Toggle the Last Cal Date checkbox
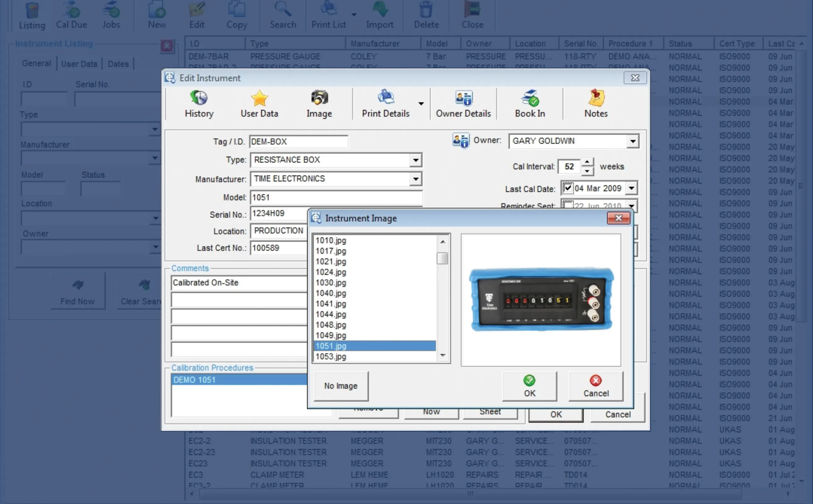 (568, 188)
